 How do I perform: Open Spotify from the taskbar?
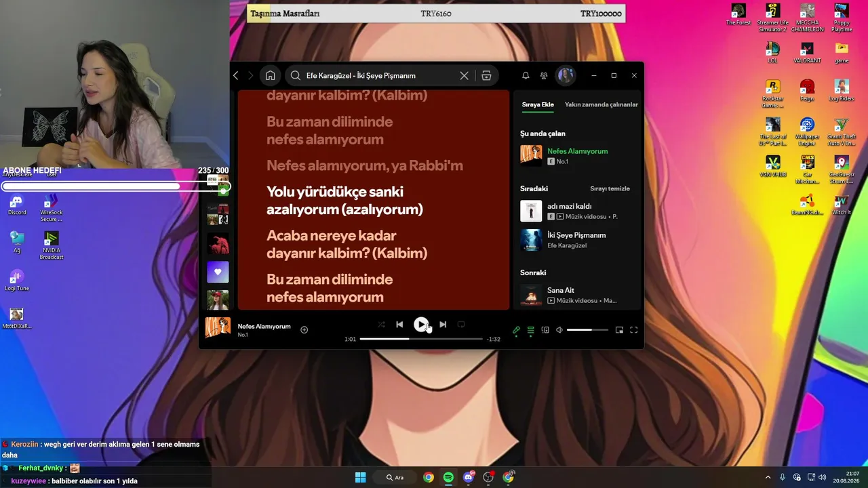pos(448,477)
